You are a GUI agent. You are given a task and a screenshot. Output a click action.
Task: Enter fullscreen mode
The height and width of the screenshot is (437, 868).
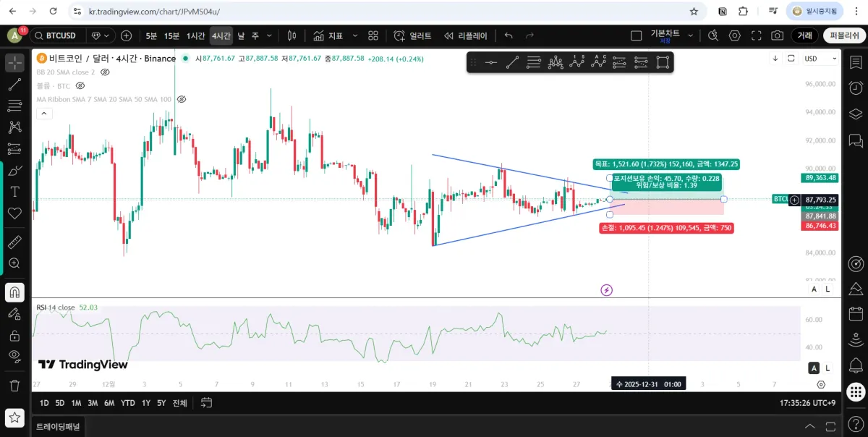pos(757,35)
